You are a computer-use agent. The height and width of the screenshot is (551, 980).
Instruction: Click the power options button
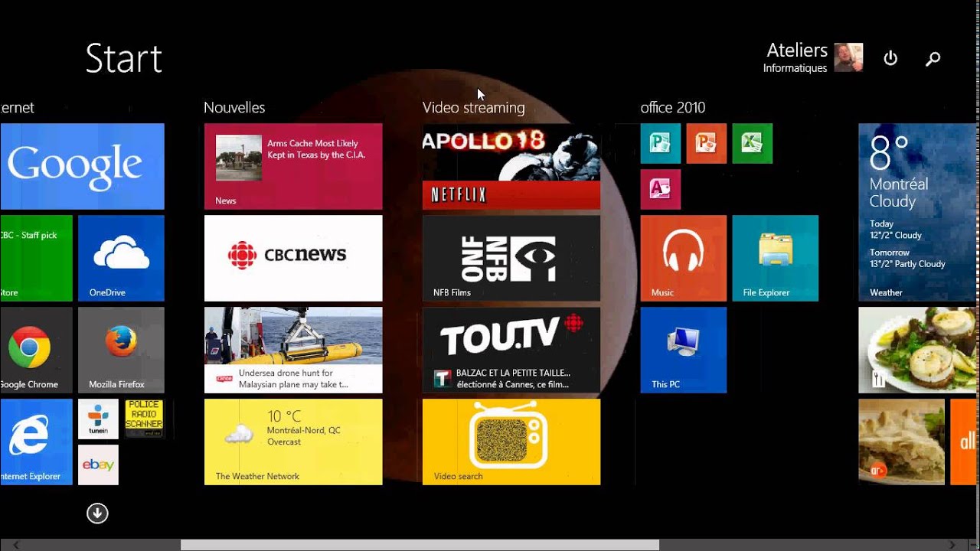(x=890, y=58)
